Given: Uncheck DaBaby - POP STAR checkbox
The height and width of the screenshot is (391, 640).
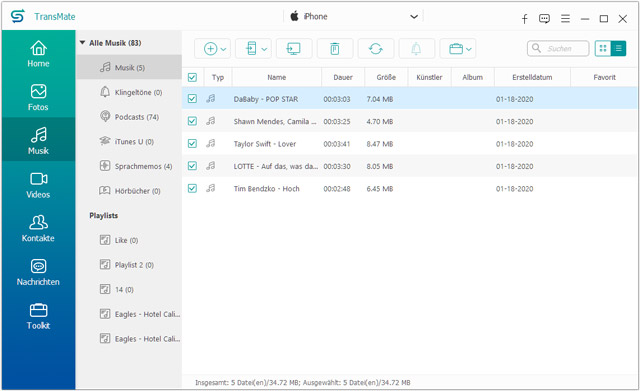Looking at the screenshot, I should [x=192, y=99].
